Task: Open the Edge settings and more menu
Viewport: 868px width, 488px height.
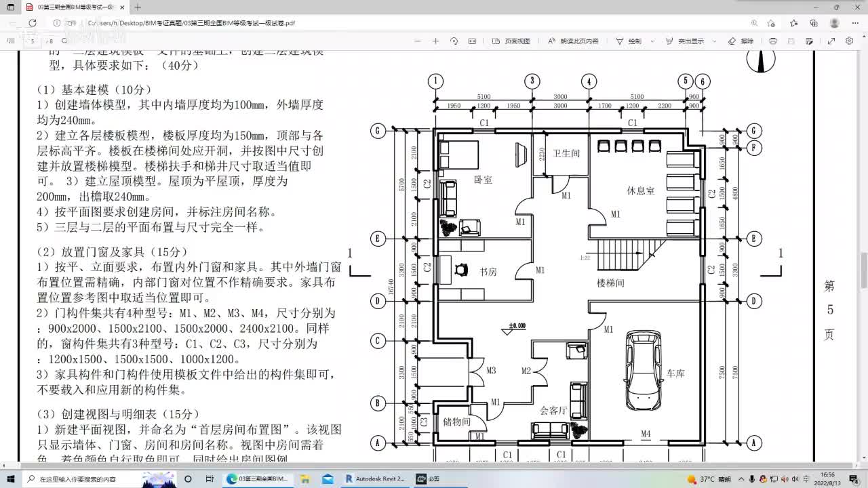Action: point(854,23)
